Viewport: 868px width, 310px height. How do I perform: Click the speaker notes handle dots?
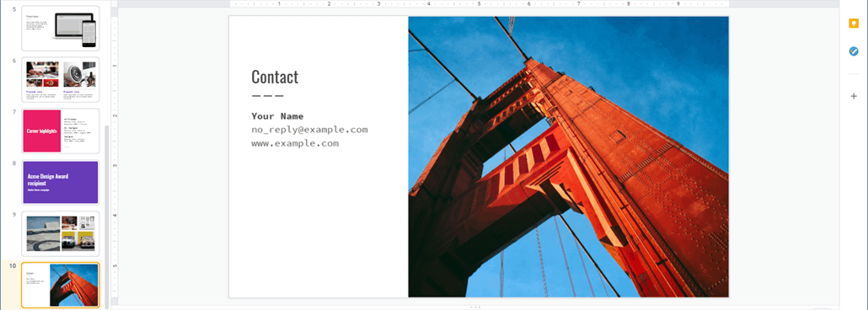coord(475,307)
